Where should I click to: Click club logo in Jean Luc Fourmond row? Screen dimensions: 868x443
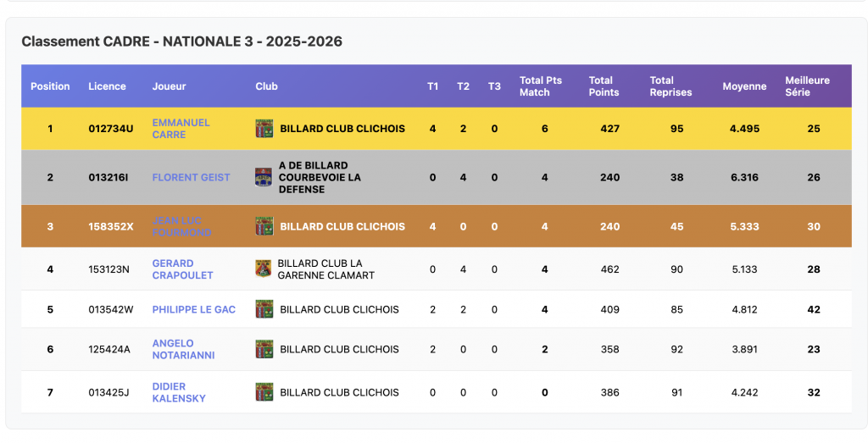264,226
